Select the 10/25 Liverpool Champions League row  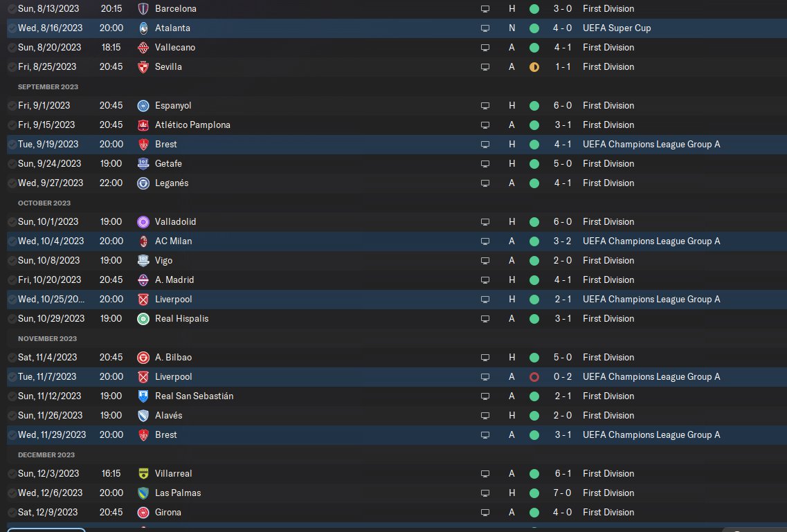click(x=397, y=300)
